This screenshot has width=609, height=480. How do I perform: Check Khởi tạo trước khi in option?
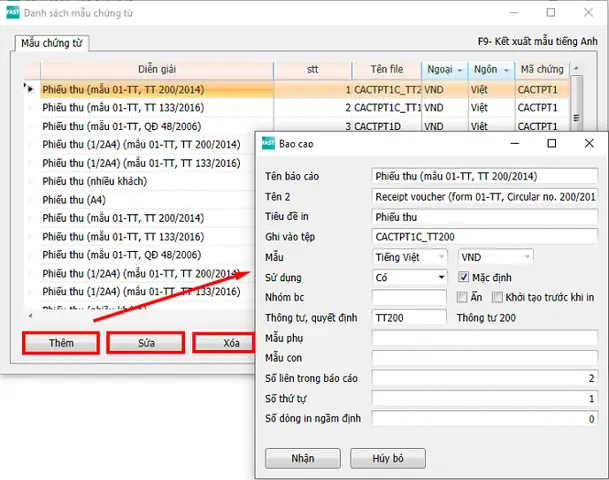497,297
